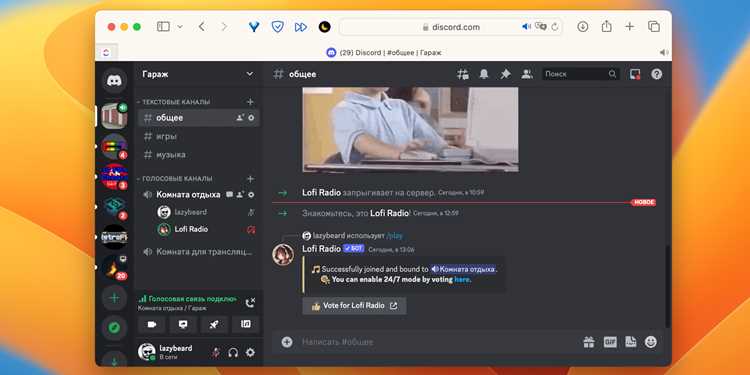Open server icon with 2 notifications
750x375 pixels.
(114, 207)
